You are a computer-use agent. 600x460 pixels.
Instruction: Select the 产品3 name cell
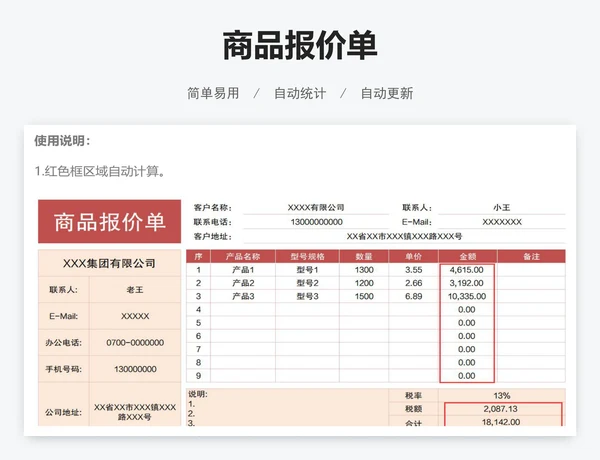[x=243, y=296]
